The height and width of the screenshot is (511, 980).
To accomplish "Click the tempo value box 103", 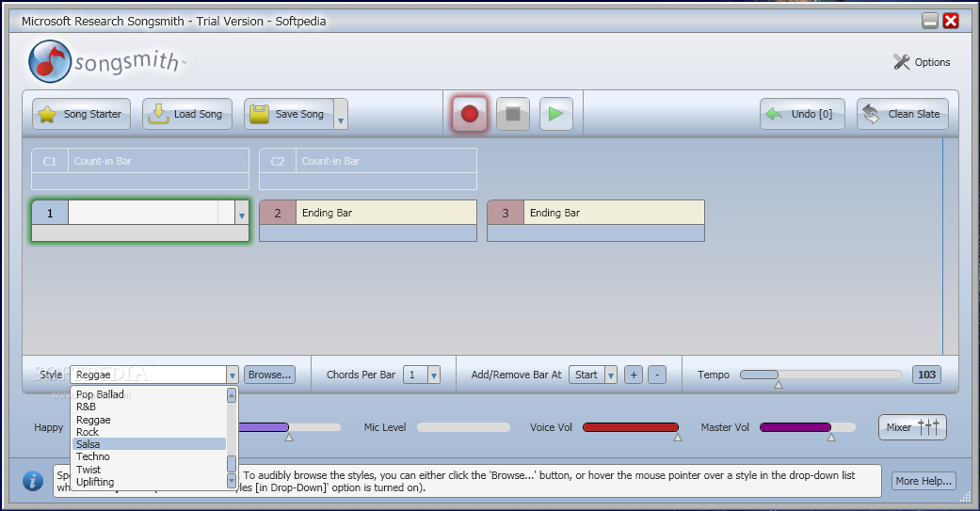I will pyautogui.click(x=926, y=375).
